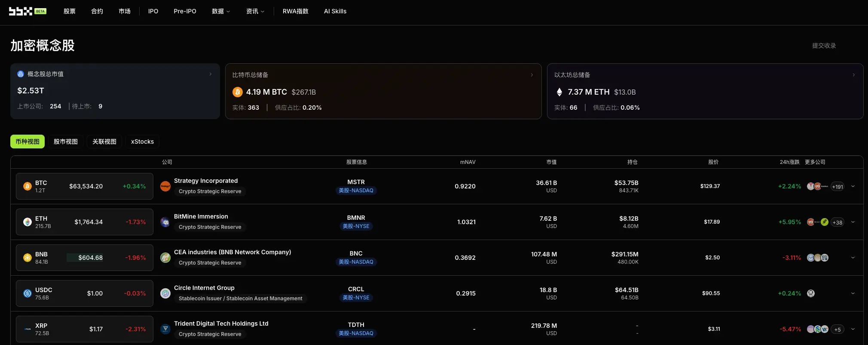The image size is (868, 345).
Task: Expand the Trident Digital Tech row chevron
Action: pyautogui.click(x=853, y=329)
